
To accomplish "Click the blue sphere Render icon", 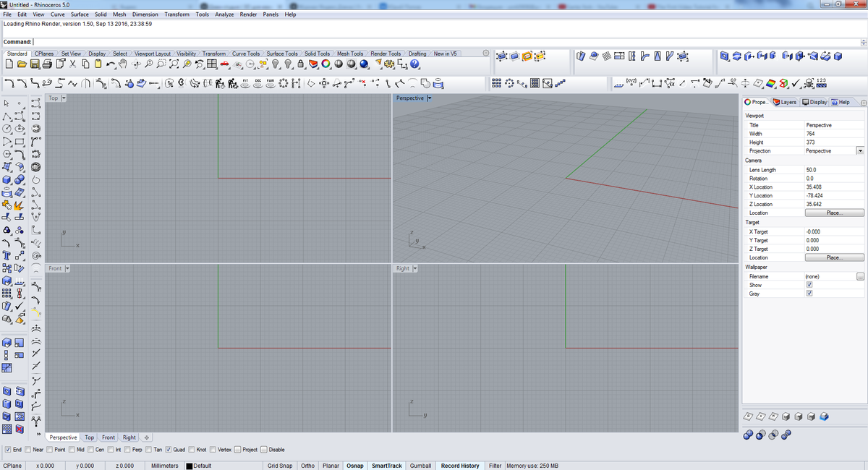I will tap(364, 65).
